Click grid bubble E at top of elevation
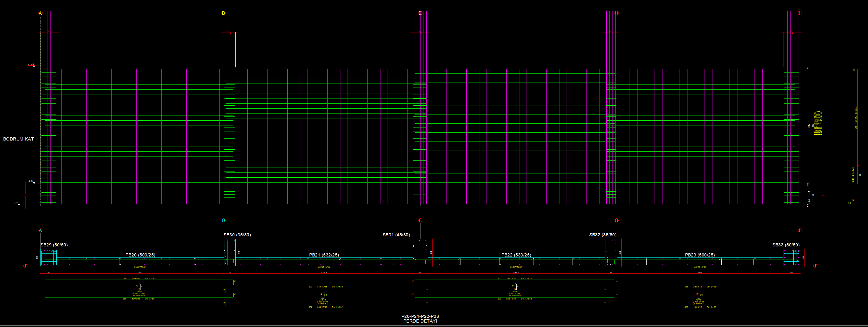868x327 pixels. coord(420,13)
